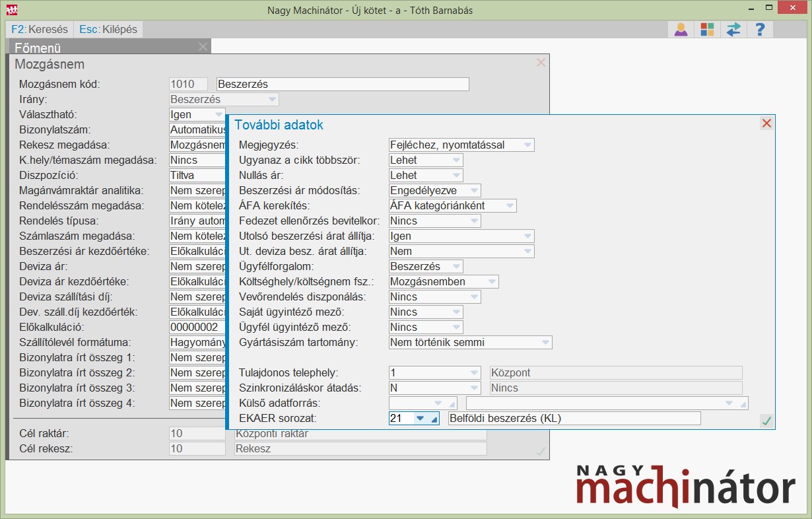Click Bizonylatszám field in Mozgásnem
This screenshot has width=812, height=519.
click(197, 130)
